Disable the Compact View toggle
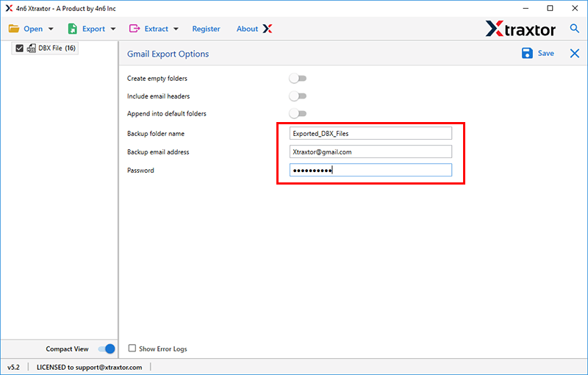The width and height of the screenshot is (588, 375). [x=107, y=349]
